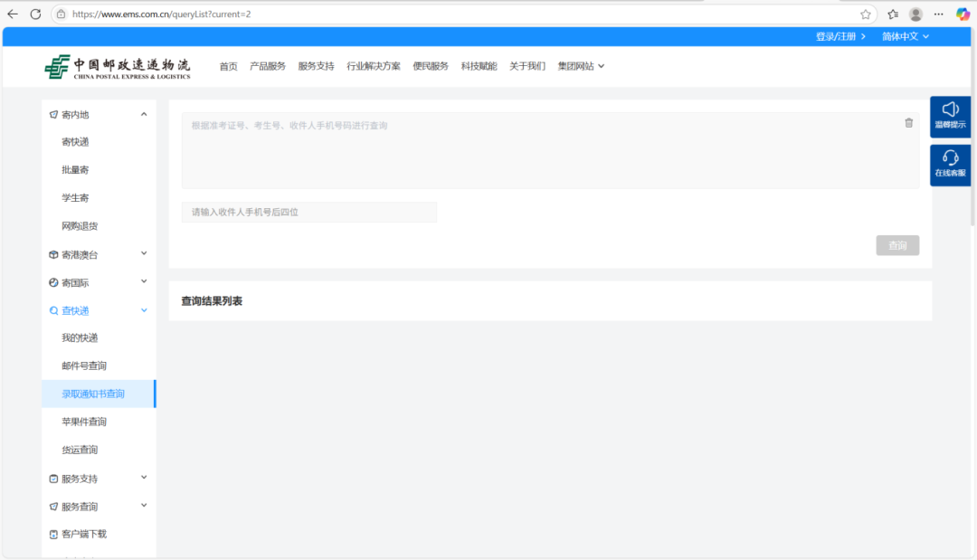Select 产品服务 in the navigation menu
This screenshot has width=977, height=560.
(267, 65)
